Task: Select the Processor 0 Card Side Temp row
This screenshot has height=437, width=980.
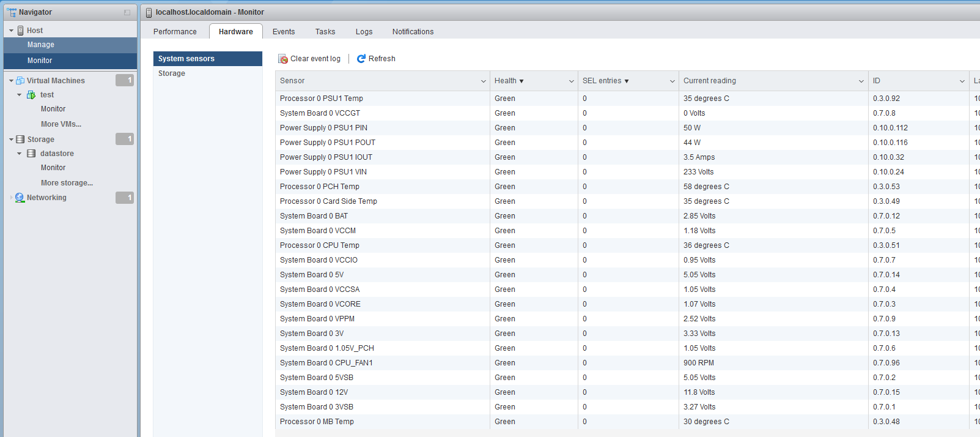Action: click(627, 201)
